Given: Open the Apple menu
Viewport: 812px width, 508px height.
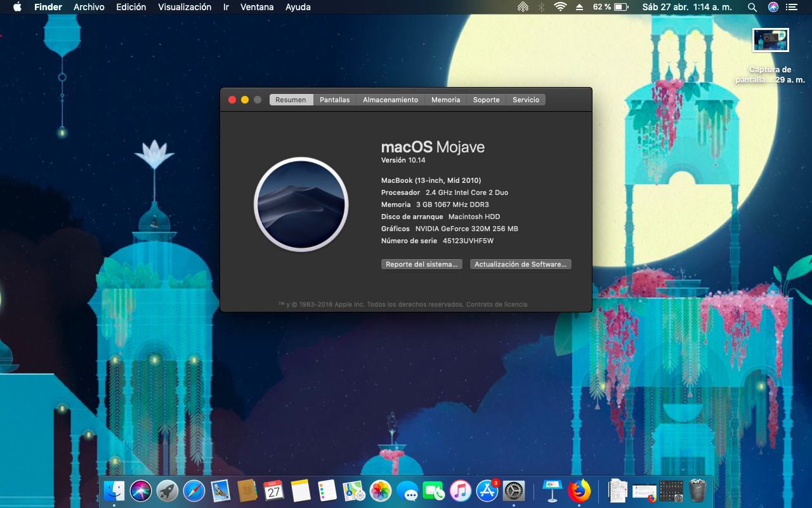Looking at the screenshot, I should click(x=17, y=7).
